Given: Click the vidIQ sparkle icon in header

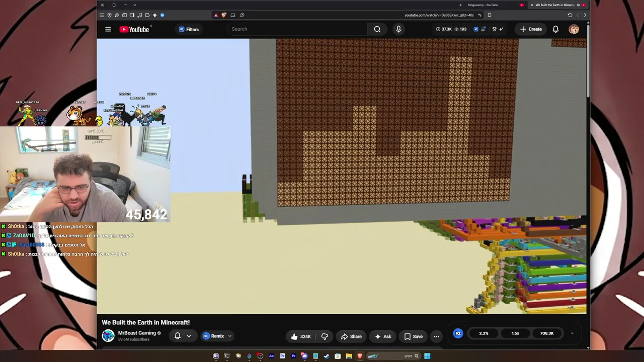Looking at the screenshot, I should tap(501, 29).
